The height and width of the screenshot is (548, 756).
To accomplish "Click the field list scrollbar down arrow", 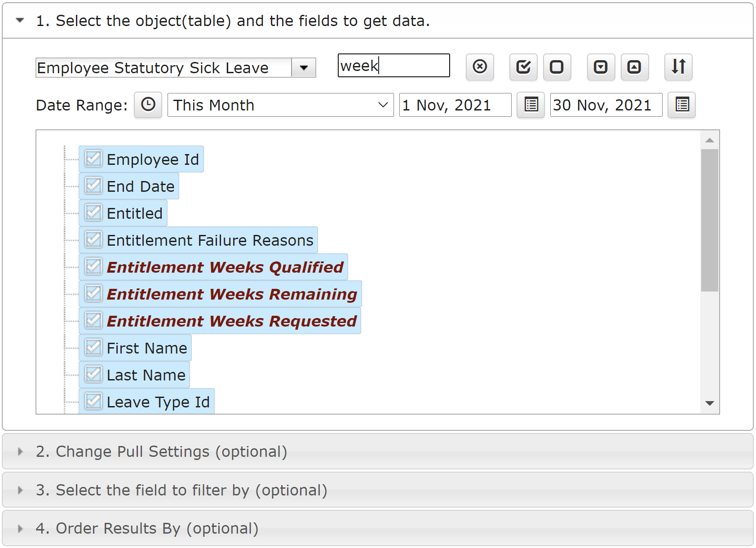I will (710, 403).
